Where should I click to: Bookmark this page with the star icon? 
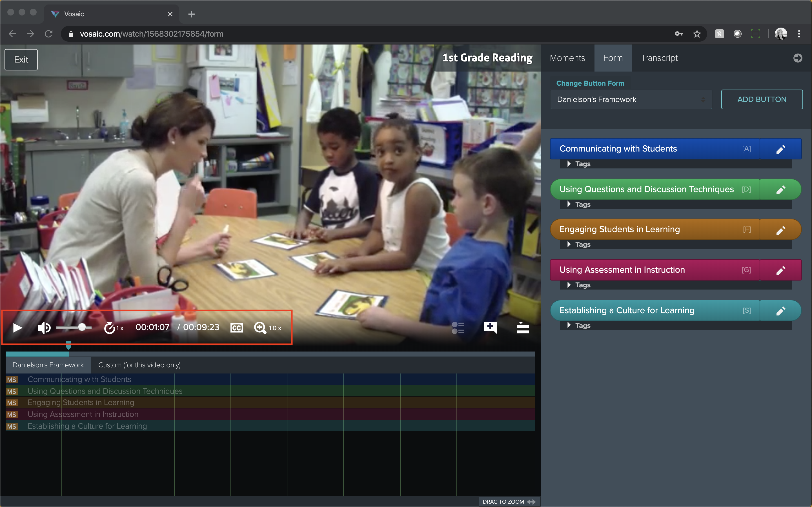pos(697,34)
